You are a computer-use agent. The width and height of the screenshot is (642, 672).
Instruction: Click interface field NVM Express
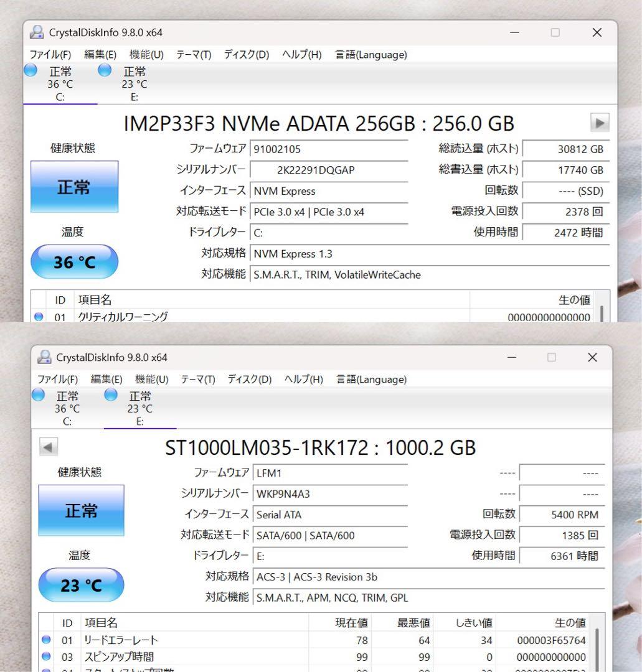(x=329, y=191)
